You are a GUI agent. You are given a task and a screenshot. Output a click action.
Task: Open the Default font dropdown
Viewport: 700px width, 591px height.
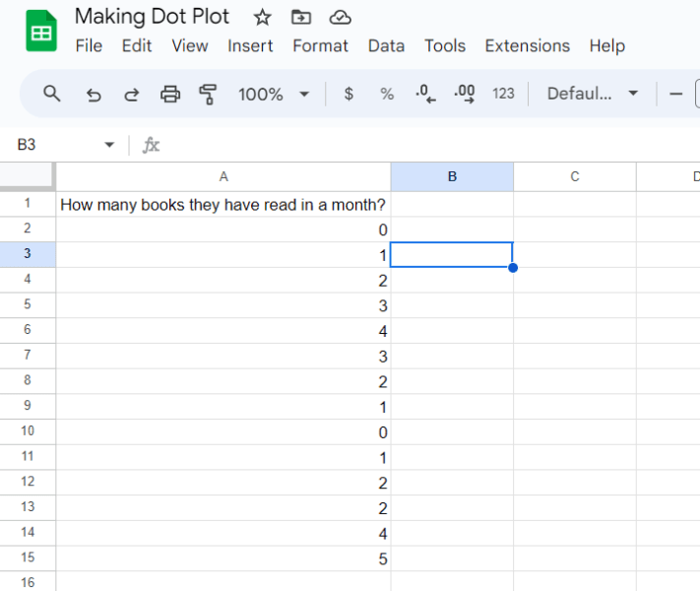point(593,94)
